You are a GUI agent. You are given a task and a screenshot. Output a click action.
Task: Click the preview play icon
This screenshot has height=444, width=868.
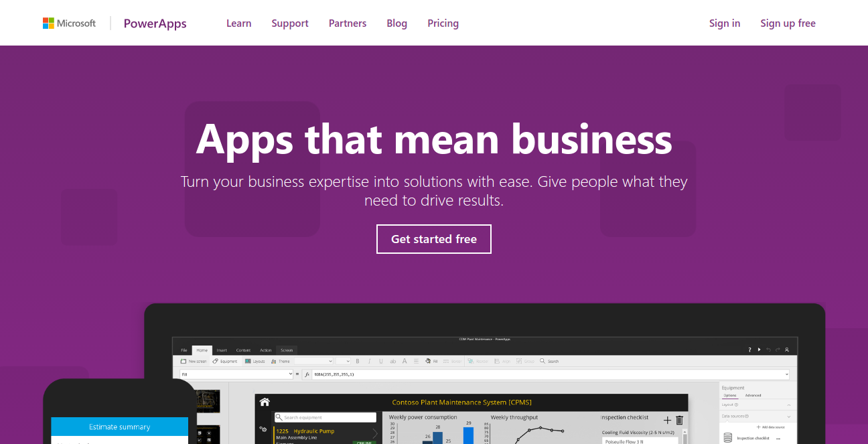tap(759, 350)
